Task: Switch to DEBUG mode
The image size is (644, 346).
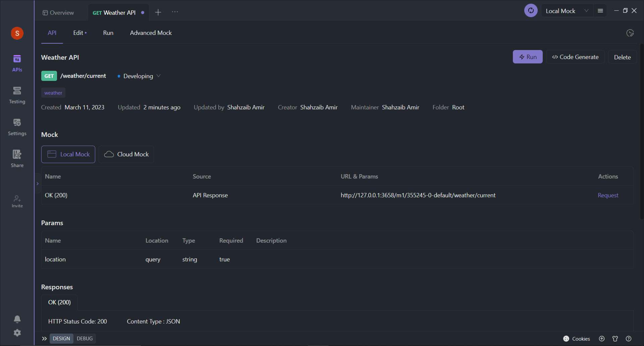Action: pos(85,338)
